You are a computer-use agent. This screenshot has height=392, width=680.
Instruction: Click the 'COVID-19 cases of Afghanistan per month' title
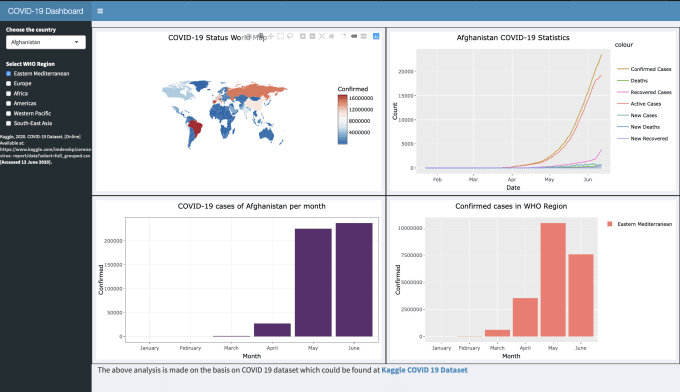(x=252, y=206)
